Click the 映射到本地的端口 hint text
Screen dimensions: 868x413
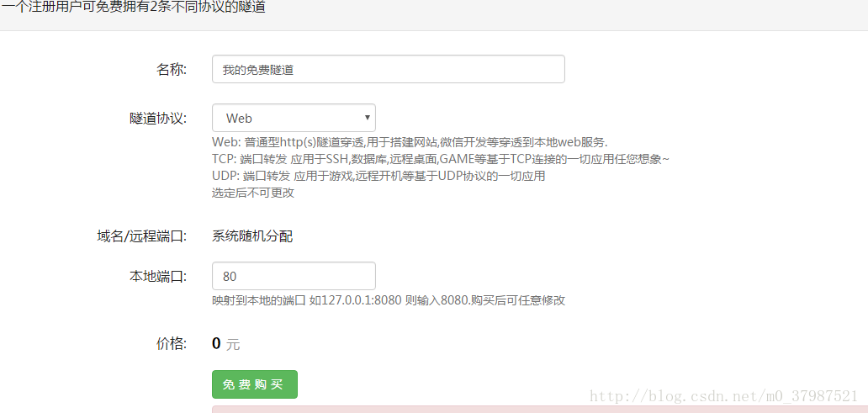(388, 300)
